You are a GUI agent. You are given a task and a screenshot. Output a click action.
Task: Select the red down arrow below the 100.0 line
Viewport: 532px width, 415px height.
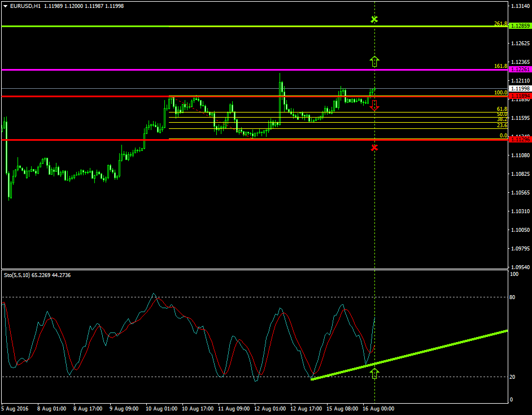click(374, 105)
